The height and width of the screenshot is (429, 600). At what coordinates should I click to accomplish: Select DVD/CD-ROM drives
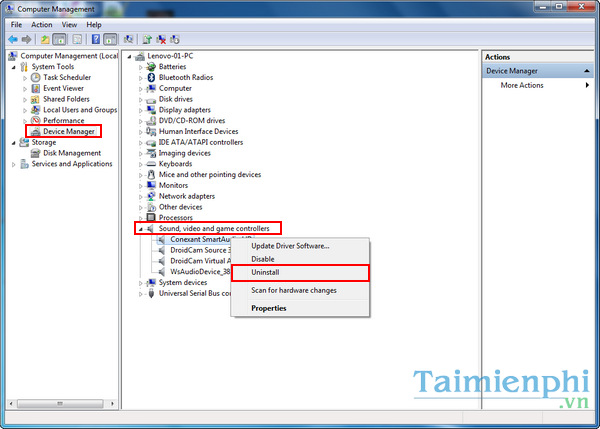click(192, 121)
